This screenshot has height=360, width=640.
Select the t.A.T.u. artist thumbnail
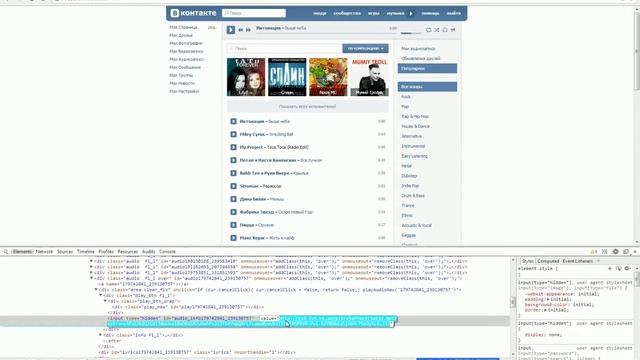click(x=246, y=77)
